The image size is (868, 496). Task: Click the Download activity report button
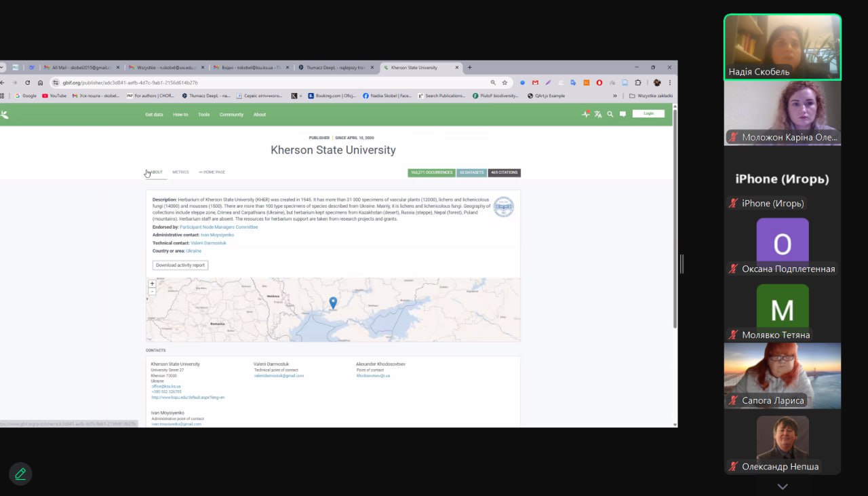(180, 265)
